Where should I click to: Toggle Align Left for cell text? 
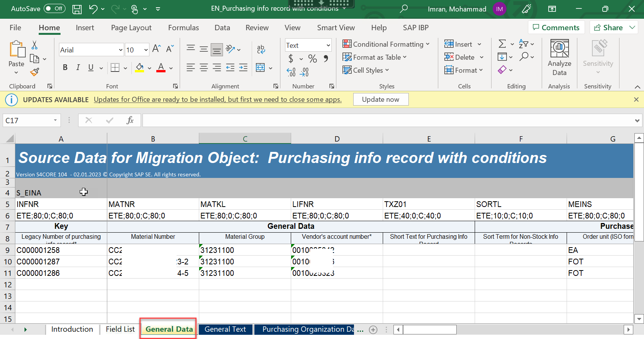191,68
